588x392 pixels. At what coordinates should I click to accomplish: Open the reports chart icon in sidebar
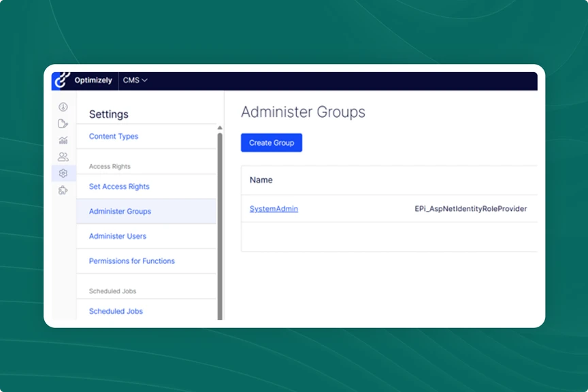tap(63, 140)
